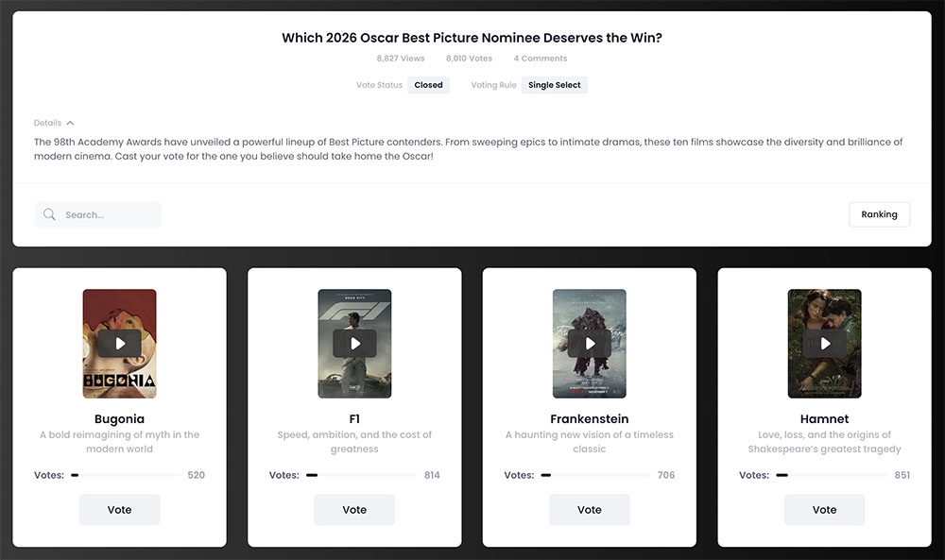Type in the Search input field
The image size is (945, 560).
(x=109, y=215)
